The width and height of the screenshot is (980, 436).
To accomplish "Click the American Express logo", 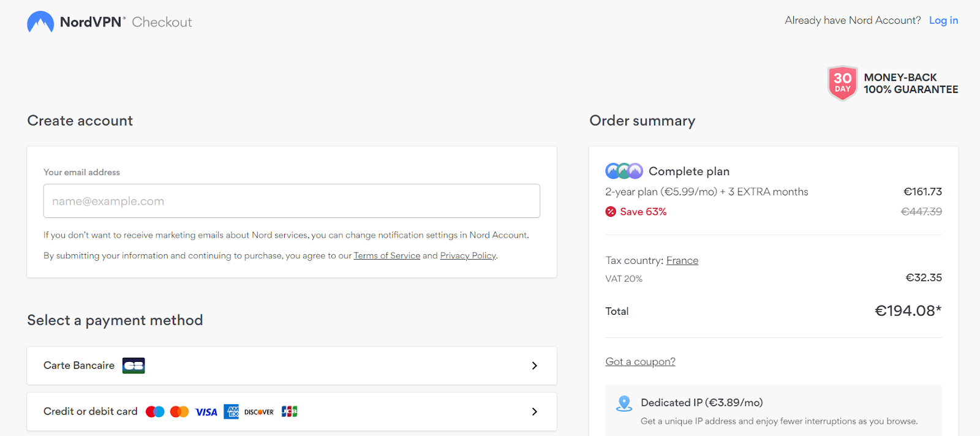I will [x=232, y=412].
